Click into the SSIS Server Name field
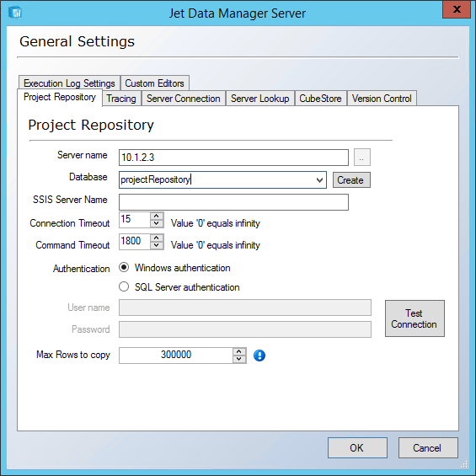Viewport: 476px width, 476px height. (x=233, y=202)
